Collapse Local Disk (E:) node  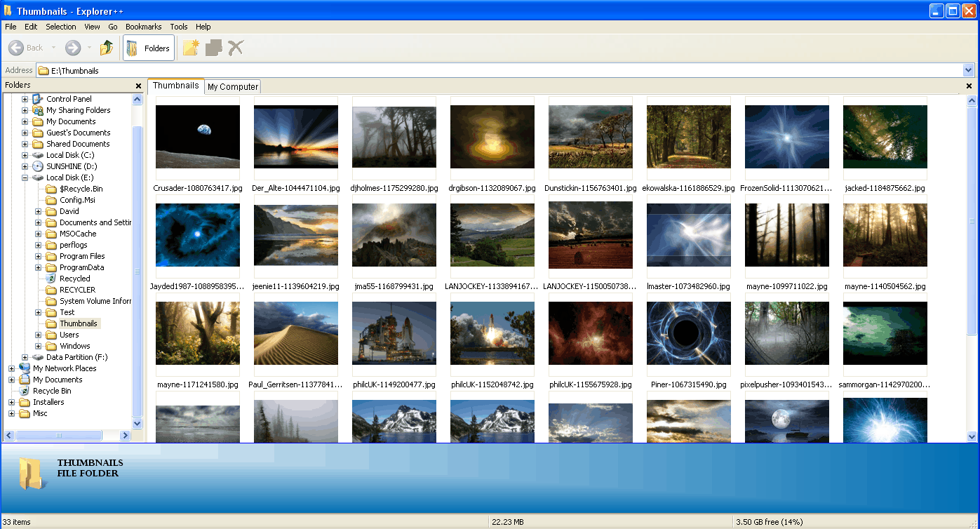(25, 178)
